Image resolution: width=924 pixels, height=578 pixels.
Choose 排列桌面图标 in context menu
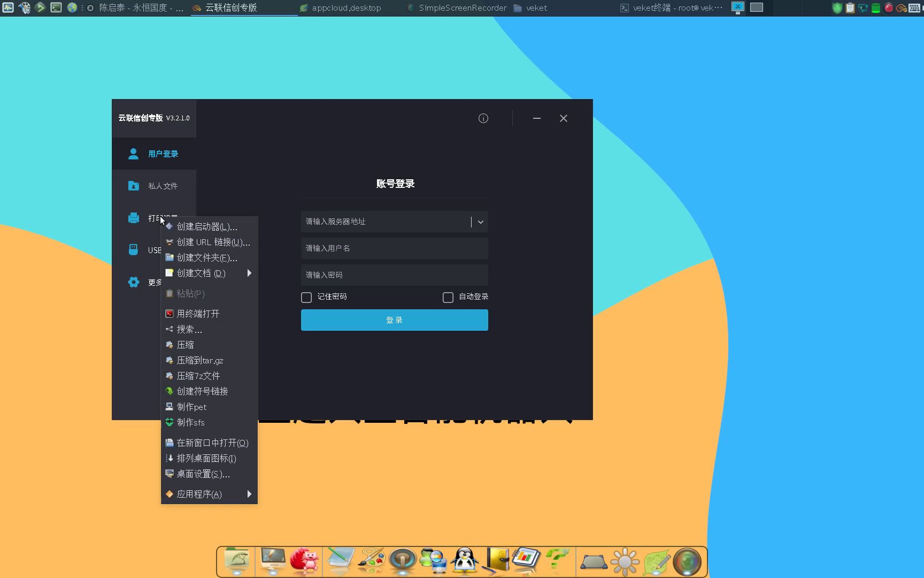point(209,458)
